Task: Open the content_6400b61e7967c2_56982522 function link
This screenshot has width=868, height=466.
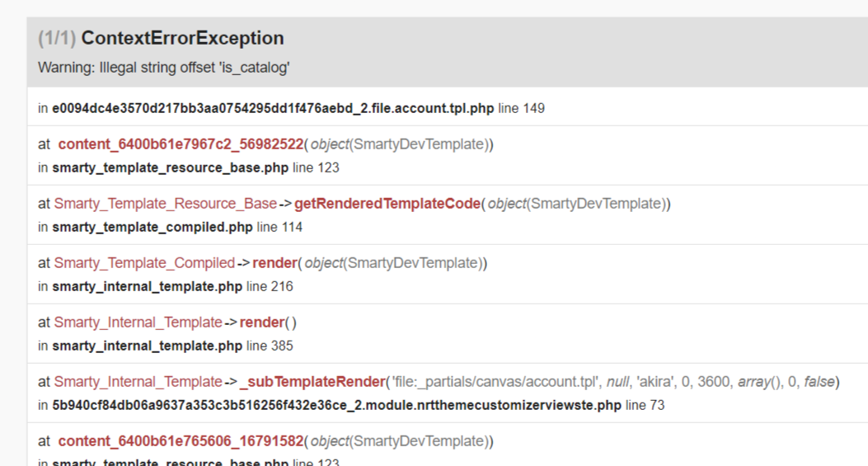Action: click(181, 144)
